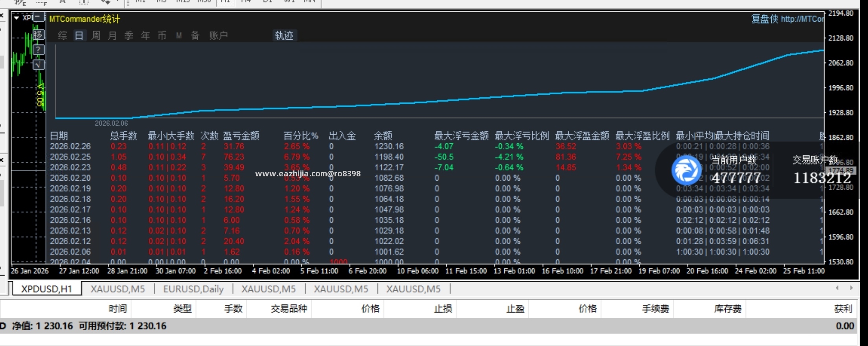The height and width of the screenshot is (346, 868).
Task: Click the 盈亏金额 statistics column header
Action: (241, 136)
